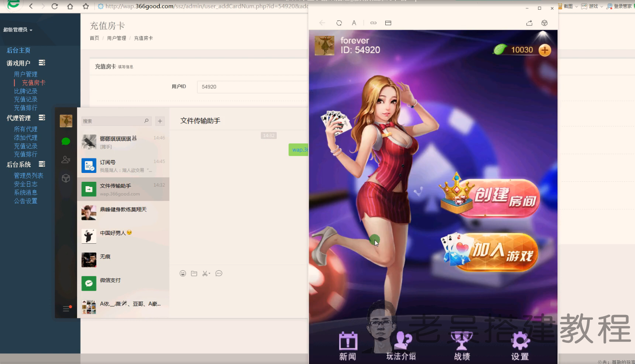This screenshot has width=635, height=364.
Task: Collapse the 游戏用户 sidebar section
Action: 42,63
